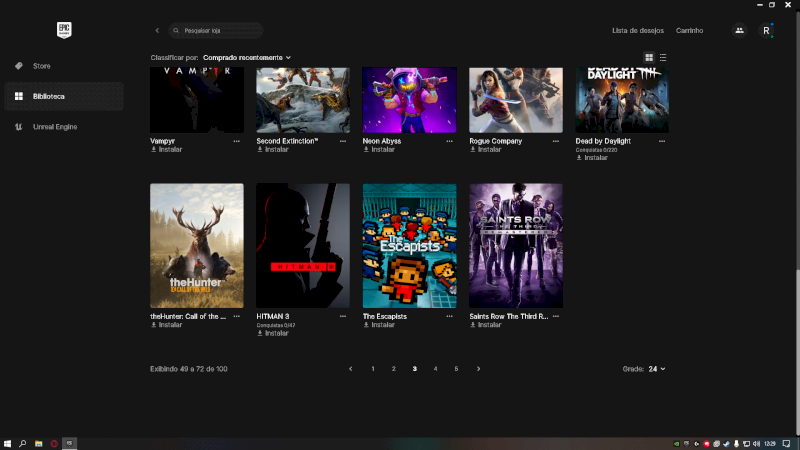Install The Escapists
The width and height of the screenshot is (800, 450).
(379, 324)
